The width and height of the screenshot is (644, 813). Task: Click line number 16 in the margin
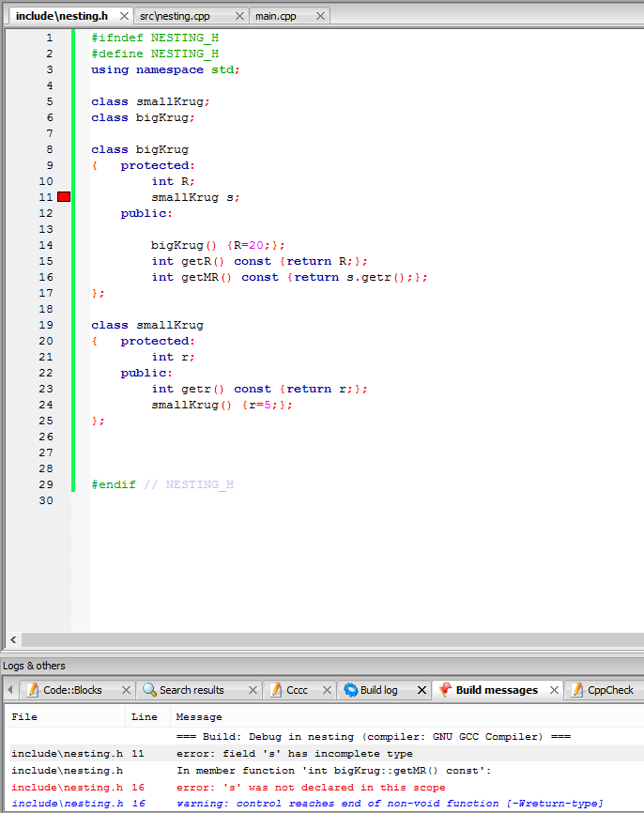click(46, 277)
